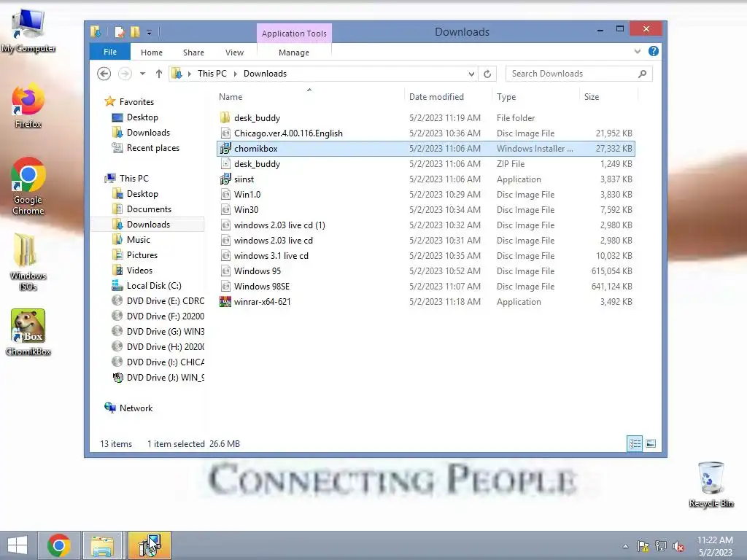
Task: Switch to Large icons view layout
Action: click(651, 444)
